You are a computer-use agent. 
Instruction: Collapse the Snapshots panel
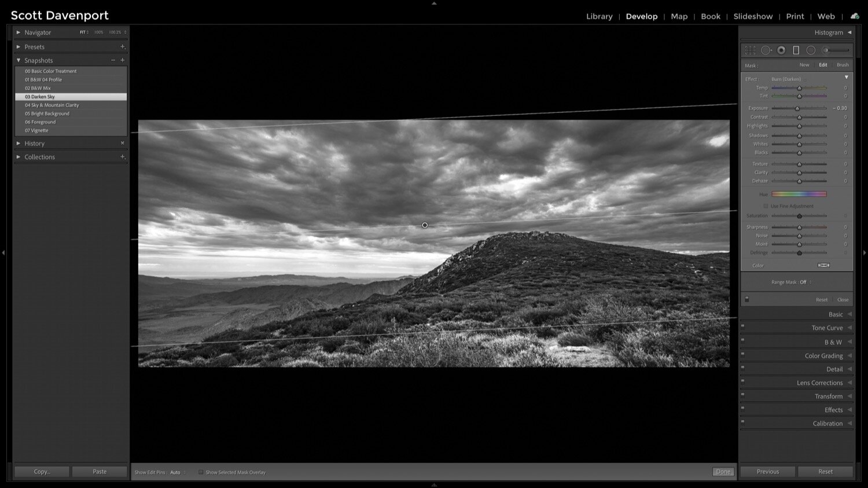click(x=19, y=60)
